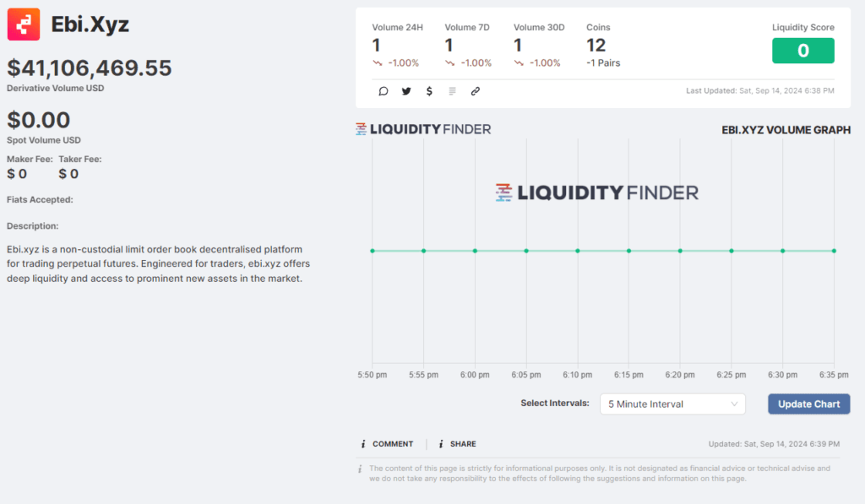Click the 6:15 pm axis label
The image size is (865, 504).
click(628, 375)
